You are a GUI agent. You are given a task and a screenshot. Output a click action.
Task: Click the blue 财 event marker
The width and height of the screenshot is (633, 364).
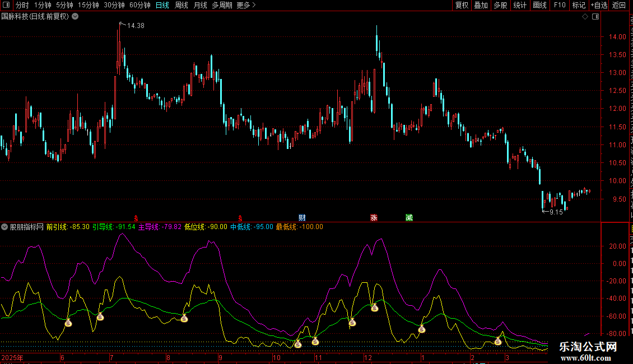click(x=302, y=218)
